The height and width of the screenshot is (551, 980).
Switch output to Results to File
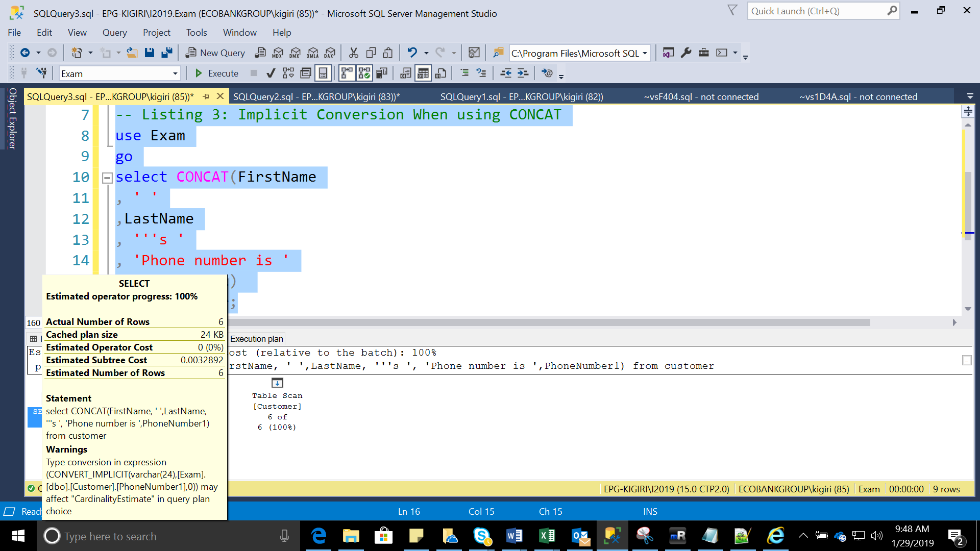pyautogui.click(x=440, y=73)
